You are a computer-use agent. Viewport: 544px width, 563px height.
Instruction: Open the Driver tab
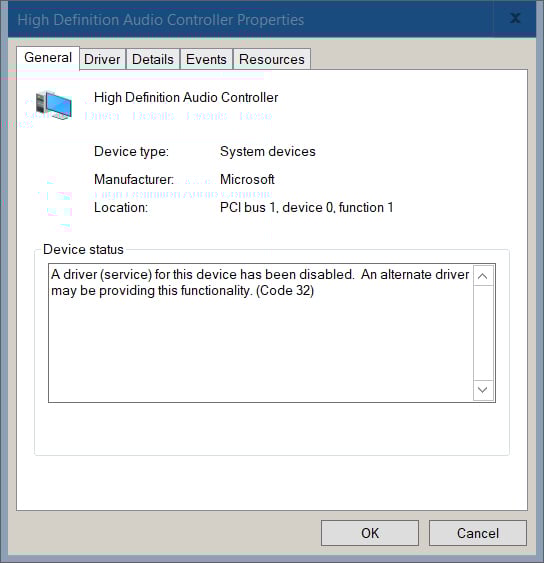102,59
